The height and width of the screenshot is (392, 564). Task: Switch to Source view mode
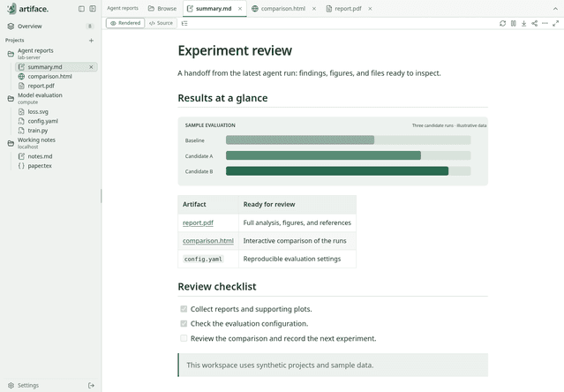point(162,23)
